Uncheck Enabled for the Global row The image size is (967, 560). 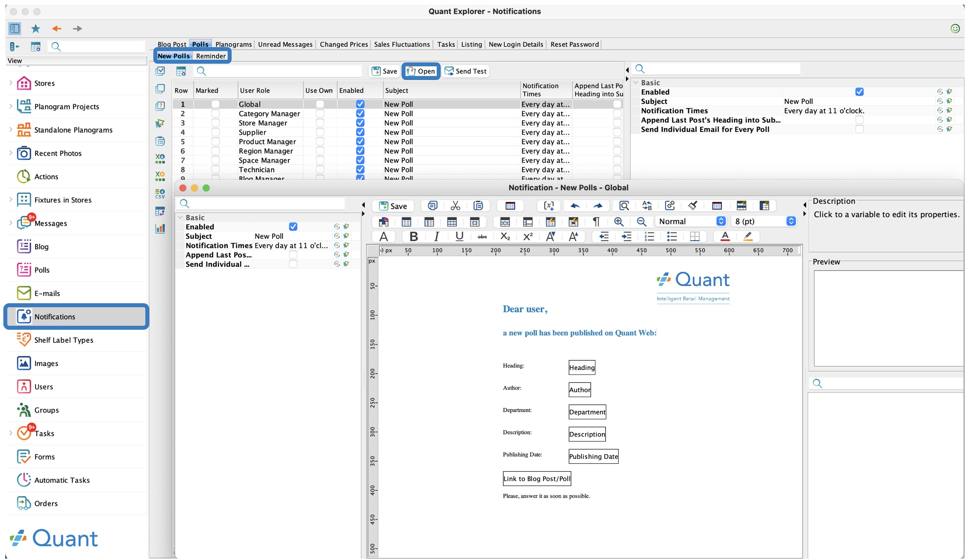pos(360,104)
